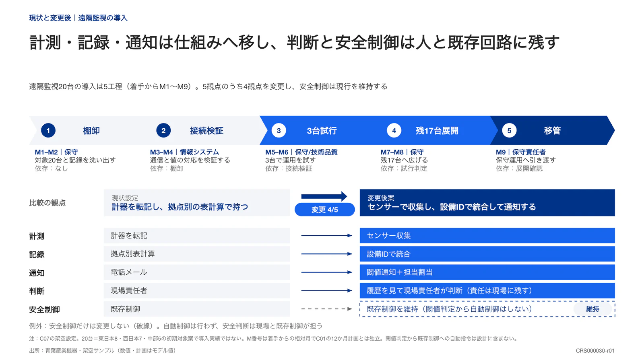Click the 'M1–M2｜保守' label
This screenshot has width=644, height=362.
click(56, 152)
